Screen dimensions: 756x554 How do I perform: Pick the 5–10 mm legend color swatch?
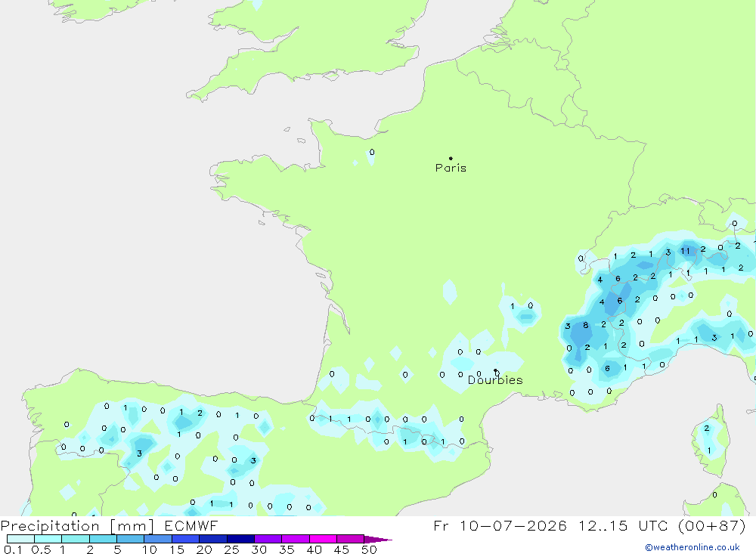[131, 539]
